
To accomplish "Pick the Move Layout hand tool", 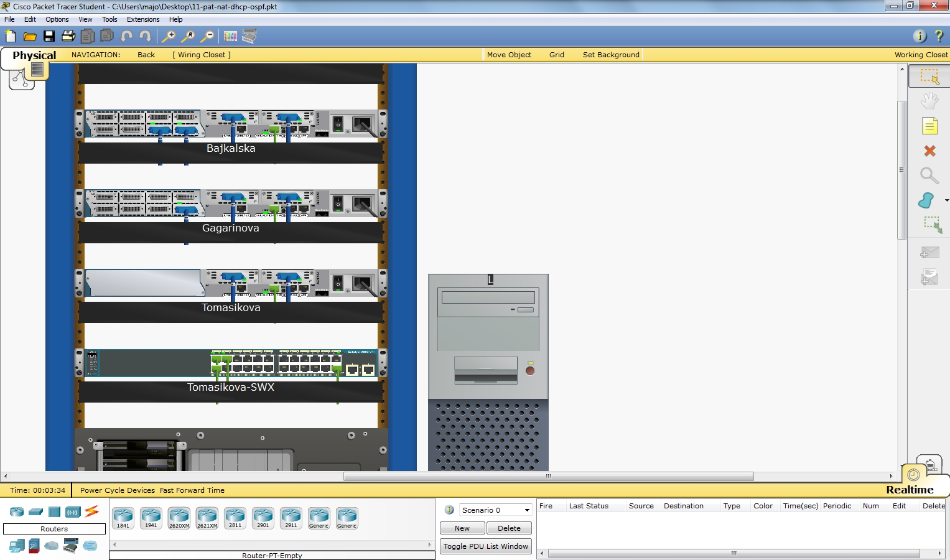I will pyautogui.click(x=929, y=101).
